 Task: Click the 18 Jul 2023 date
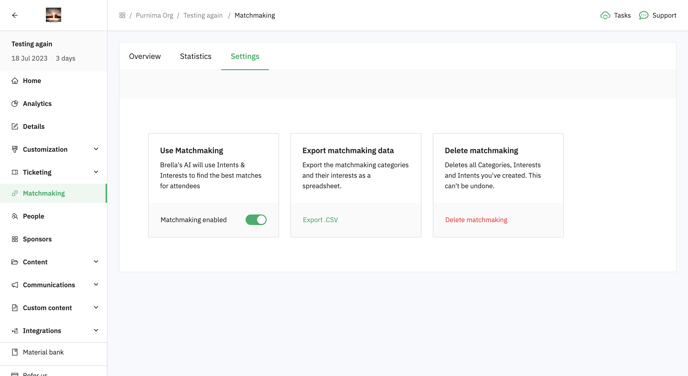(x=29, y=58)
